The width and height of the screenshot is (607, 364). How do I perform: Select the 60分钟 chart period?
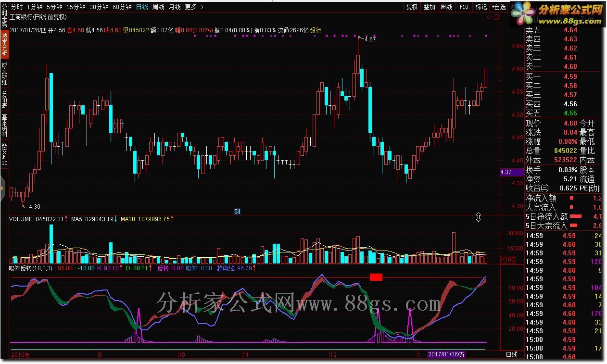(x=122, y=7)
